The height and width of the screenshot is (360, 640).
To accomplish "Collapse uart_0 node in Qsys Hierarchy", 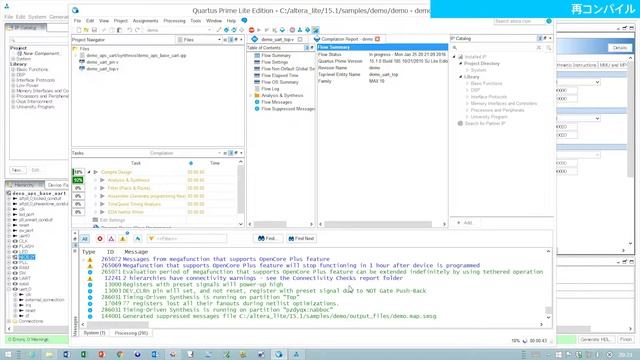I will click(x=9, y=289).
